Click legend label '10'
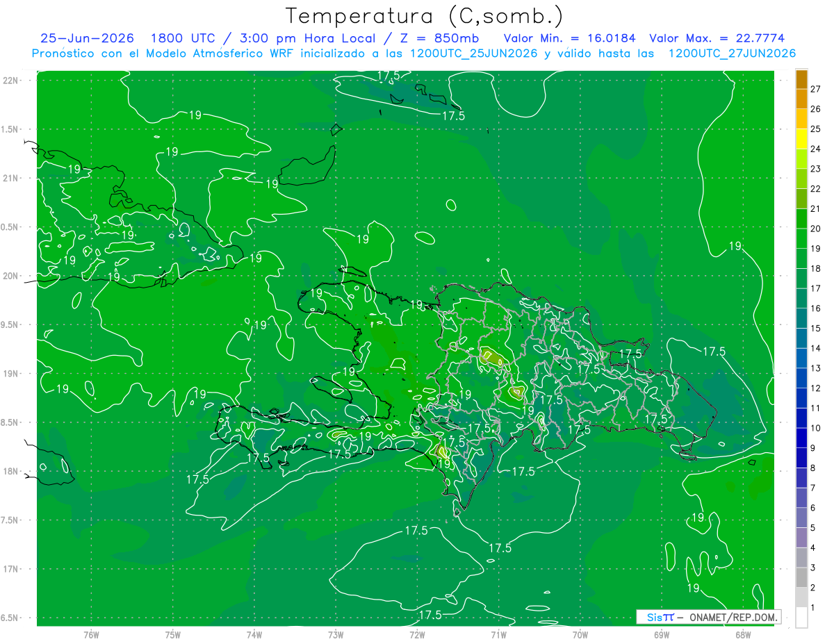 [816, 428]
